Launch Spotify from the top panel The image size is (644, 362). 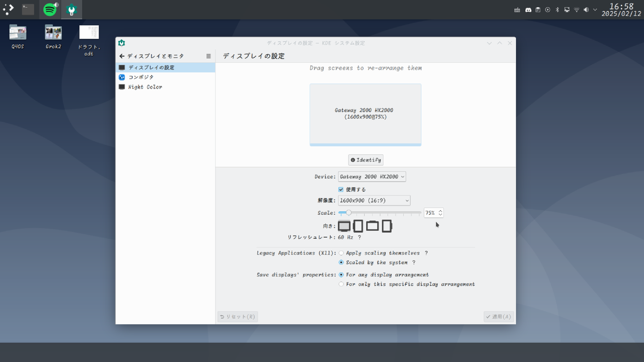(49, 9)
